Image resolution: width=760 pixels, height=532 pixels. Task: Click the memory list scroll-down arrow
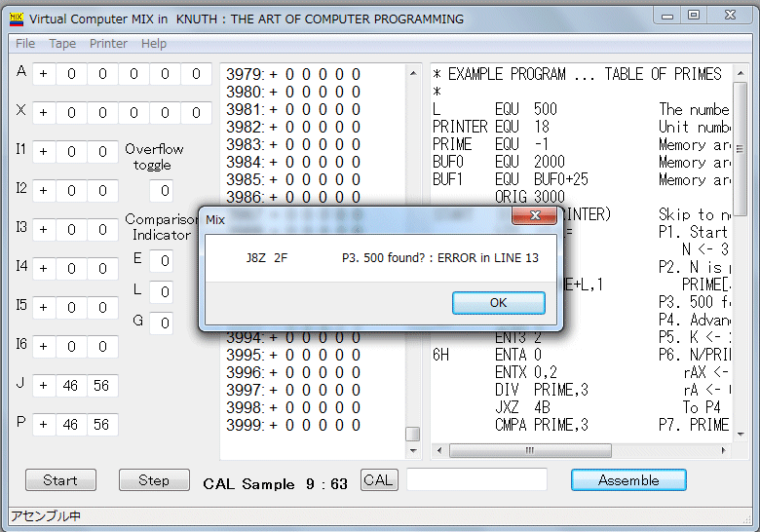pyautogui.click(x=413, y=450)
